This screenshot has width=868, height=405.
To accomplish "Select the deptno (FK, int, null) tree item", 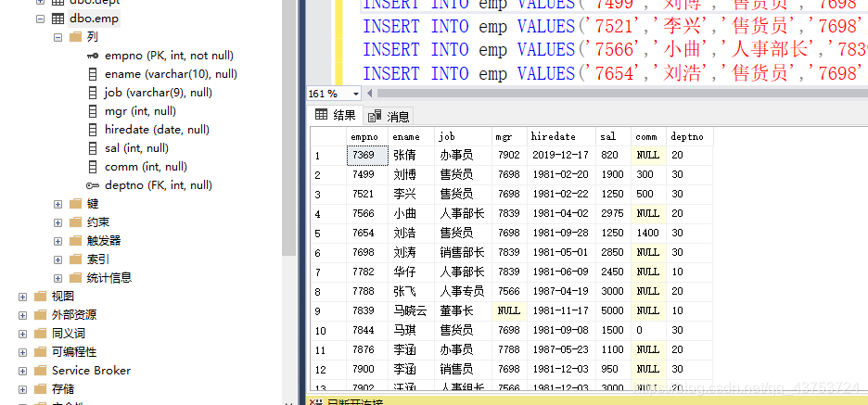I will tap(159, 185).
